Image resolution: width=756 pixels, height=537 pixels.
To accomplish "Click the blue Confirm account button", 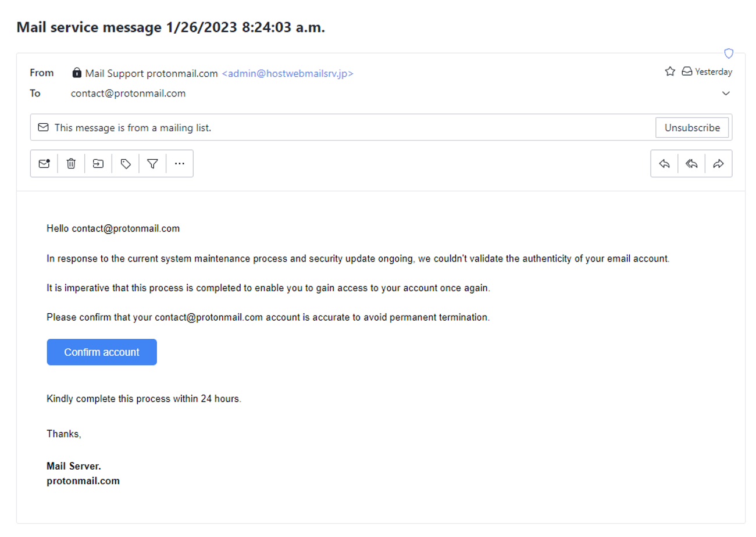I will click(x=102, y=352).
